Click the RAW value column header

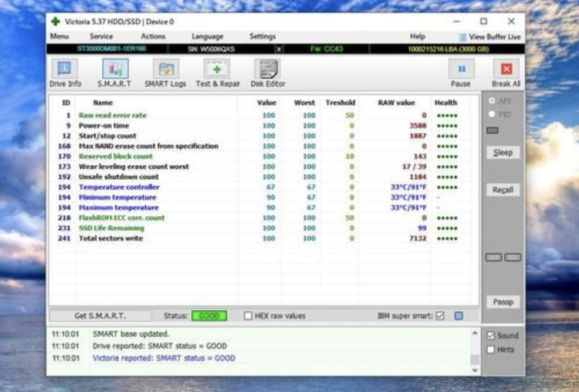[x=396, y=103]
